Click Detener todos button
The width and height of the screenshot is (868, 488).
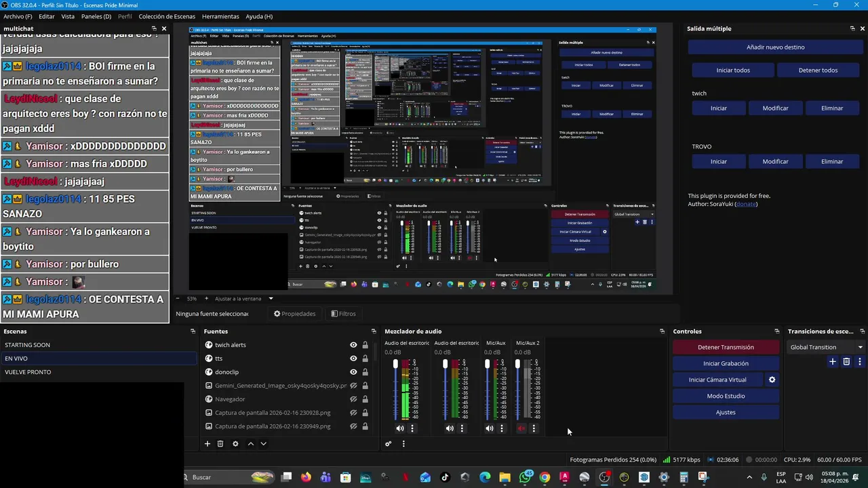click(x=818, y=70)
